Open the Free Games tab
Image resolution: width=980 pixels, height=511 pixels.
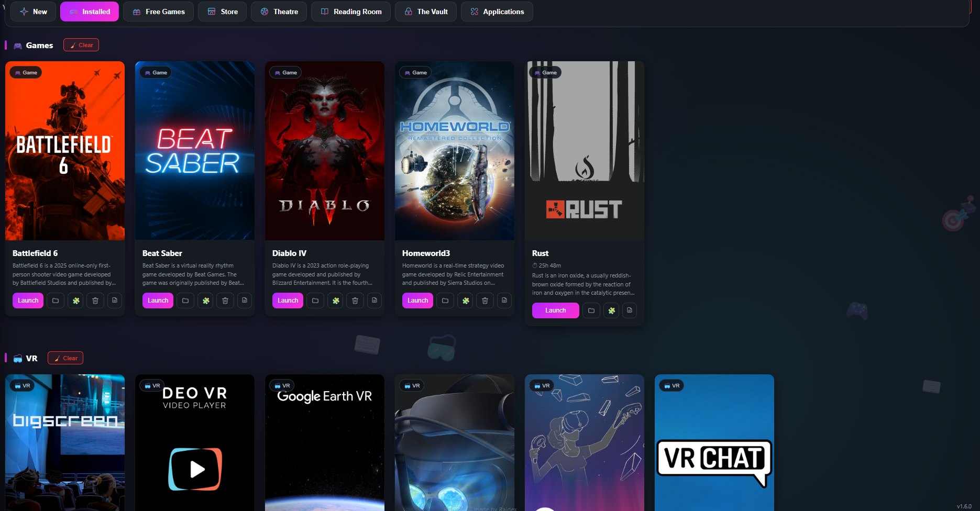click(158, 12)
